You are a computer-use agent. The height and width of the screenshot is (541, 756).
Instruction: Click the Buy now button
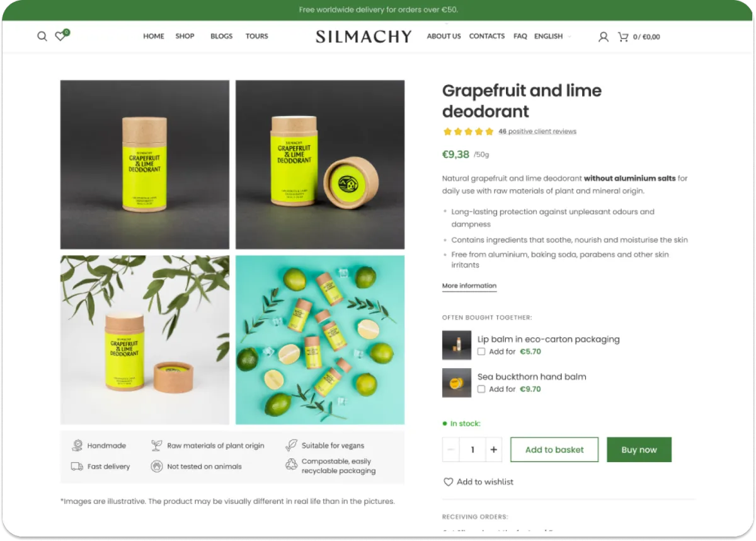pos(639,450)
